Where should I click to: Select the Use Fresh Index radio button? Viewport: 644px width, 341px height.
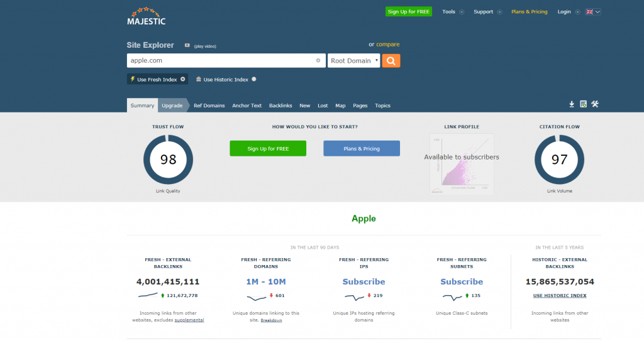point(183,79)
